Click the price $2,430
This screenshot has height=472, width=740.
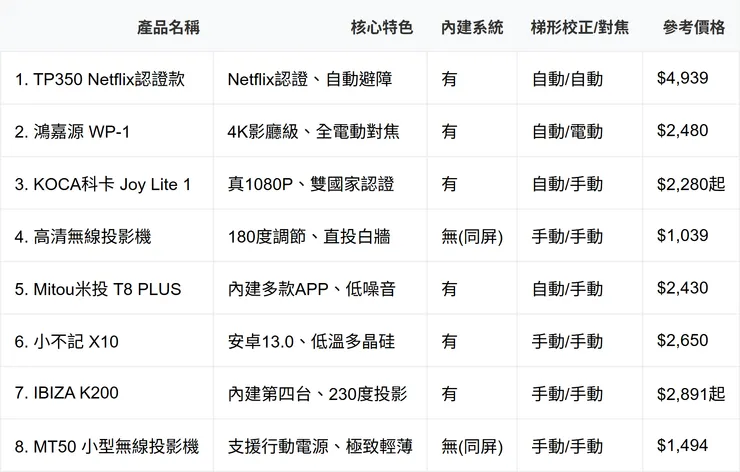tap(682, 288)
